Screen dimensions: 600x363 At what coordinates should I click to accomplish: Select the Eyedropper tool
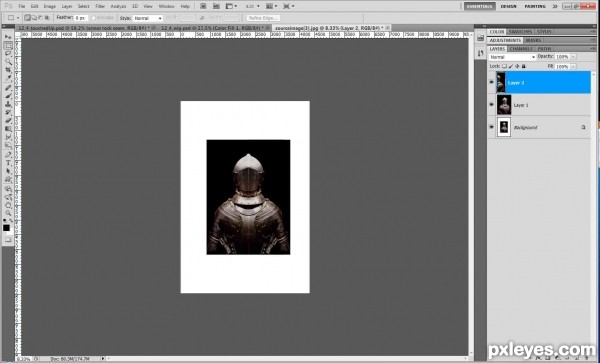click(8, 78)
